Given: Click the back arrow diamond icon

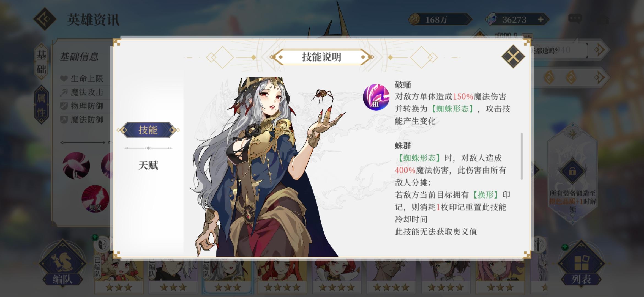Looking at the screenshot, I should click(45, 19).
